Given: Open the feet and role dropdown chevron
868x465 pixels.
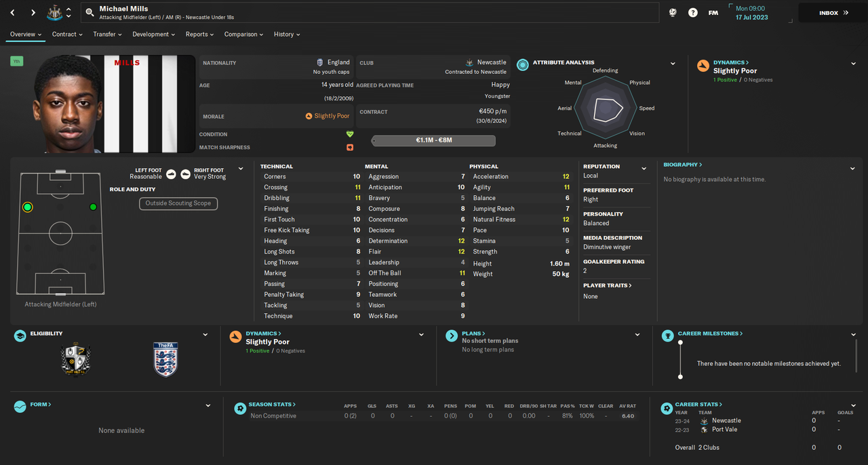Looking at the screenshot, I should [240, 169].
